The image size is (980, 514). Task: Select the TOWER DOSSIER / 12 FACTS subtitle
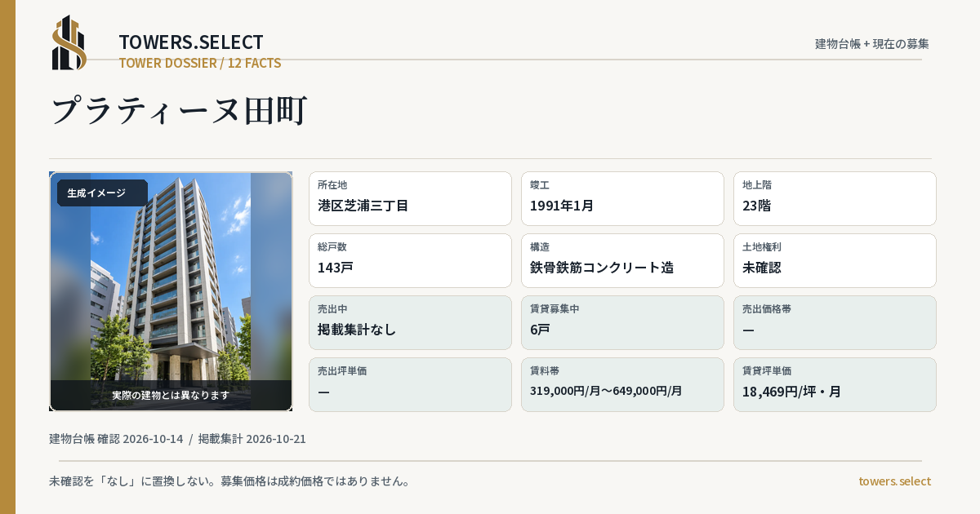[200, 63]
